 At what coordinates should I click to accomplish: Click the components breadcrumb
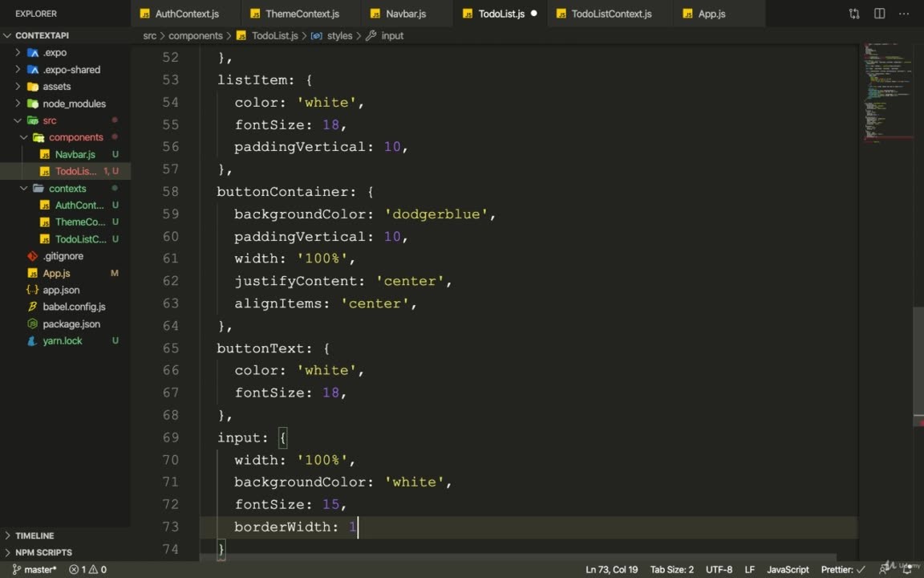tap(196, 36)
